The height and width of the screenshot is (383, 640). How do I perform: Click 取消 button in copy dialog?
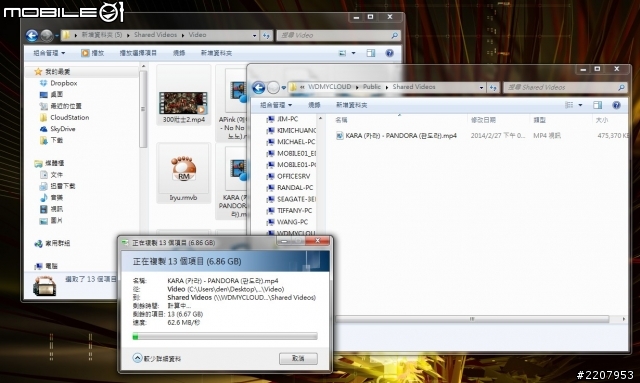(298, 358)
